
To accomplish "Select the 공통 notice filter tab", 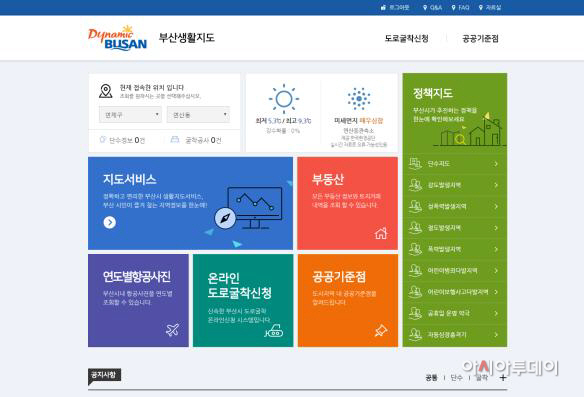I will click(x=431, y=378).
